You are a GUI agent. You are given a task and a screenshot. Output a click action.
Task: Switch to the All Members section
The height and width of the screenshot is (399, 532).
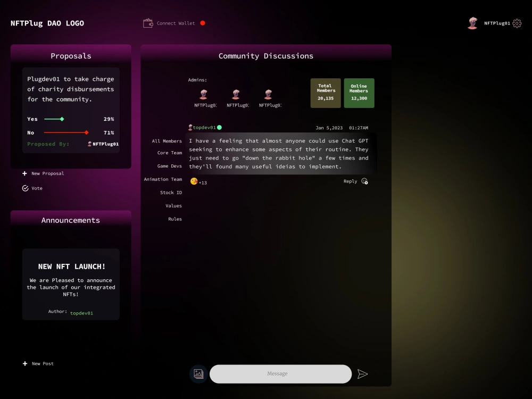(166, 140)
